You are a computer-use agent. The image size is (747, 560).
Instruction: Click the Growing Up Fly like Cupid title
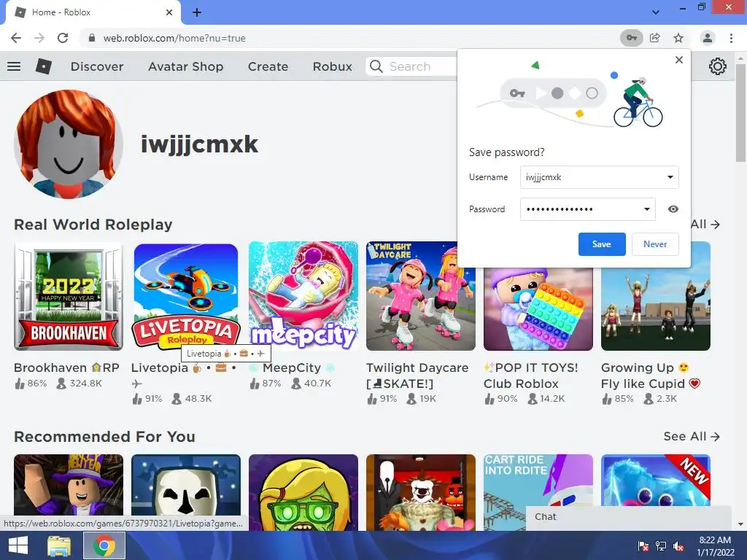tap(651, 376)
